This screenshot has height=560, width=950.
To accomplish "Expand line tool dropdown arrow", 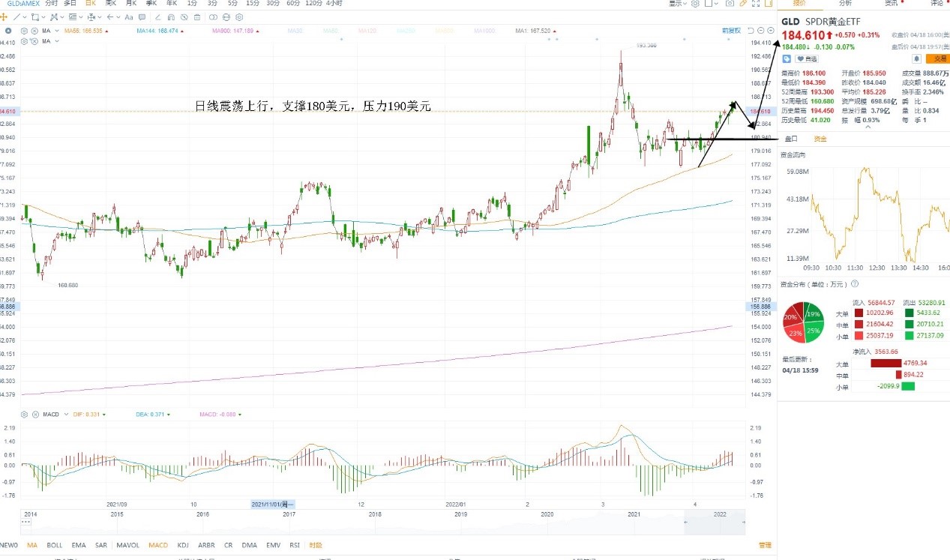I will point(24,17).
